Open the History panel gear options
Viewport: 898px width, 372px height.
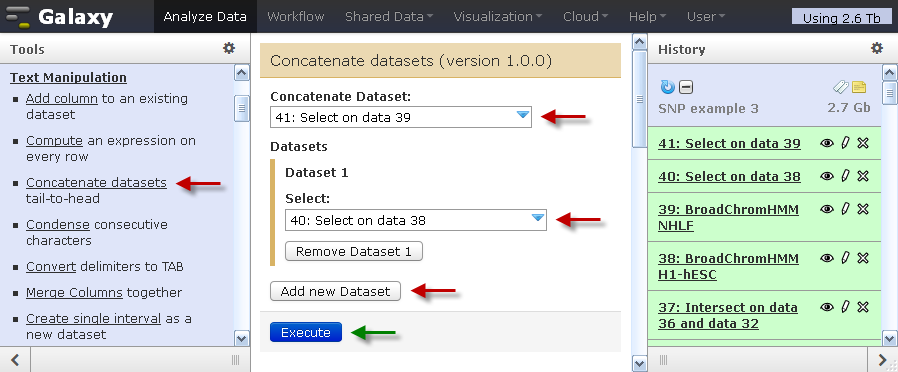[x=877, y=48]
